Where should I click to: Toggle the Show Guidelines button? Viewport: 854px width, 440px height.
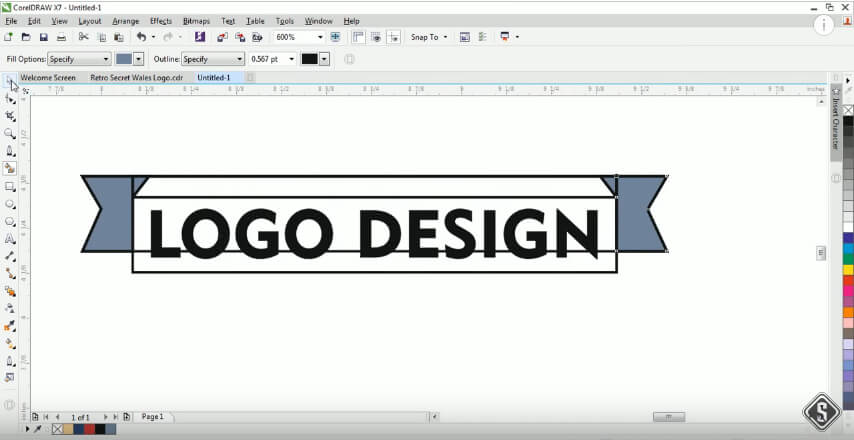392,37
